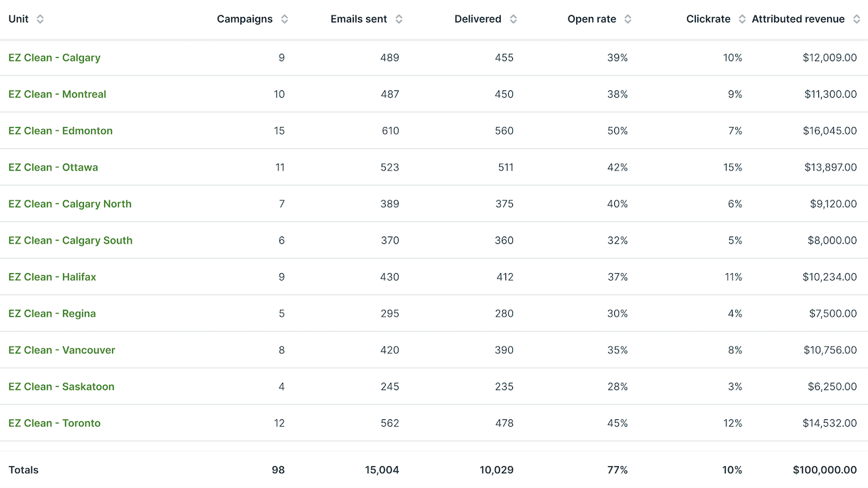Open the EZ Clean - Calgary unit
The height and width of the screenshot is (488, 868).
pyautogui.click(x=54, y=58)
